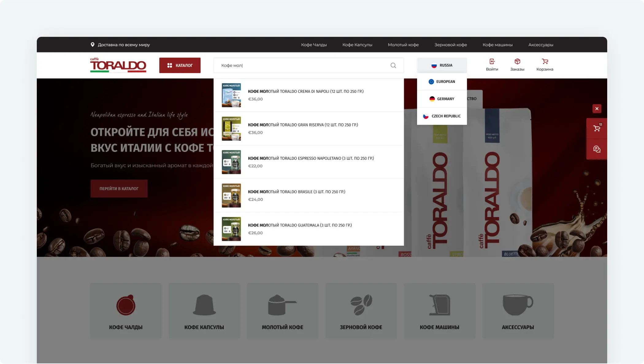The width and height of the screenshot is (644, 364).
Task: Select Toraldo Crema di Napoli suggestion
Action: pos(305,91)
